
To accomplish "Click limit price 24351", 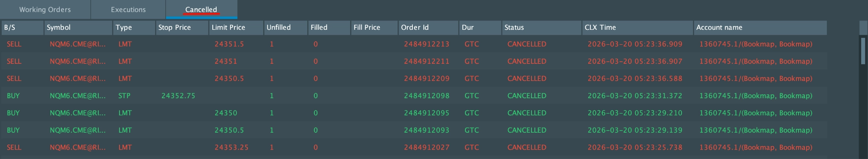I will coord(225,61).
